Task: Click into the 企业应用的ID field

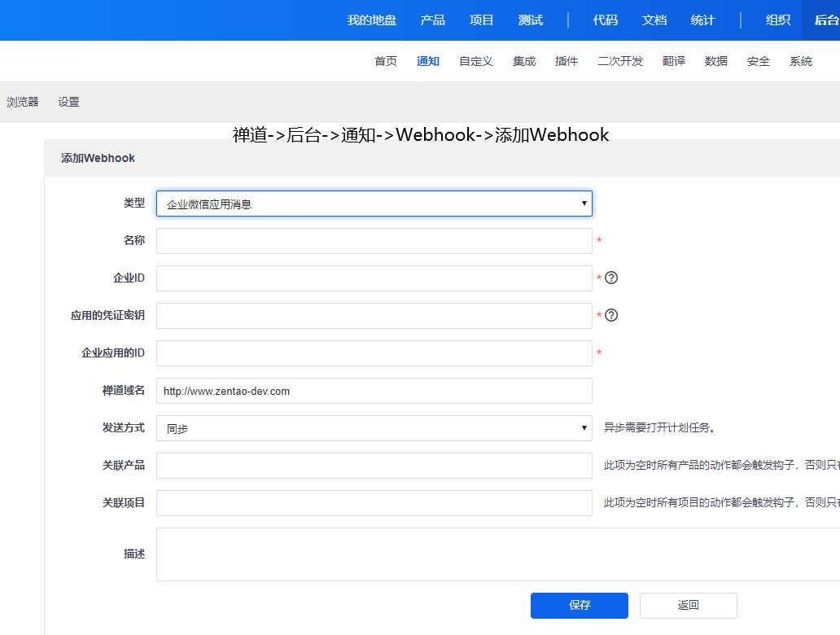Action: (374, 353)
